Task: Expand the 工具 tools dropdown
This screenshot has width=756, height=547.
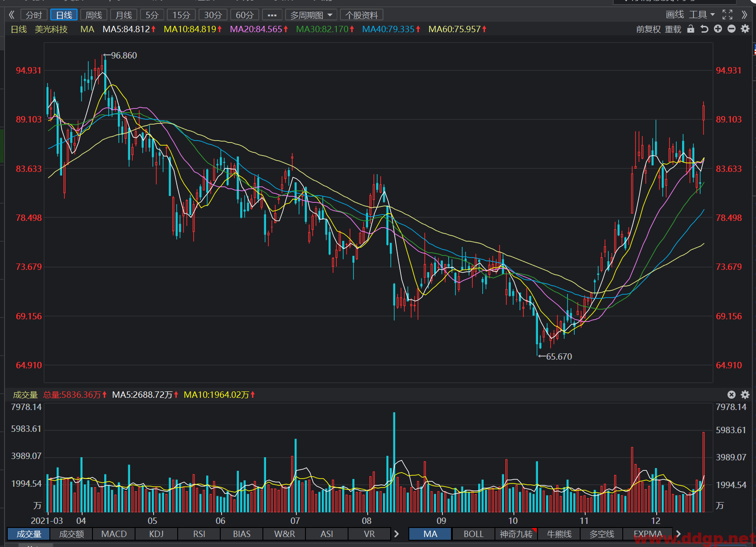Action: point(702,15)
